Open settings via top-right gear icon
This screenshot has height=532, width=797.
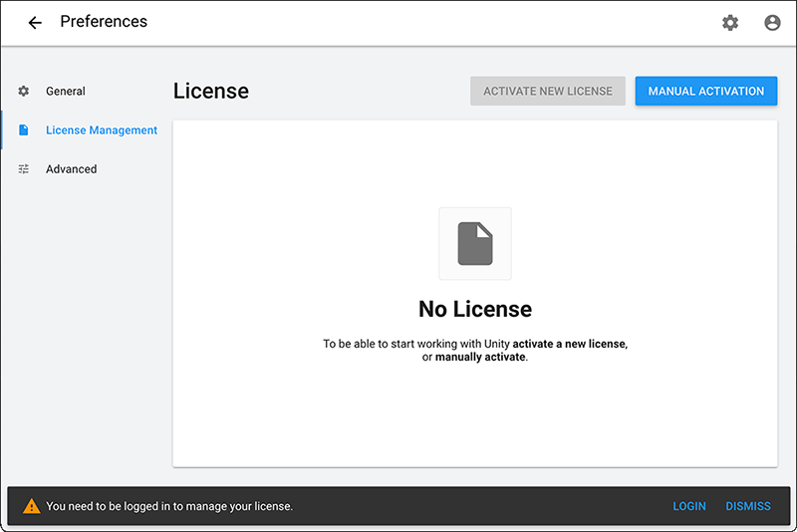click(730, 22)
